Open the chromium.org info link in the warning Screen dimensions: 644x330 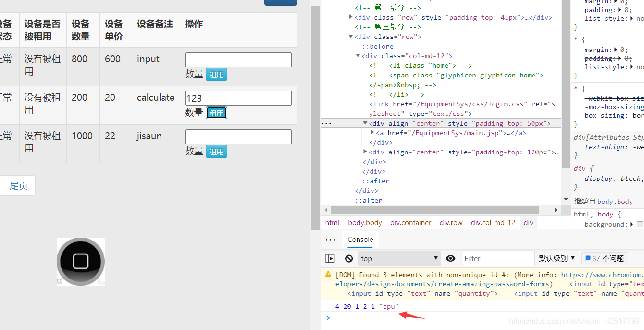click(602, 275)
